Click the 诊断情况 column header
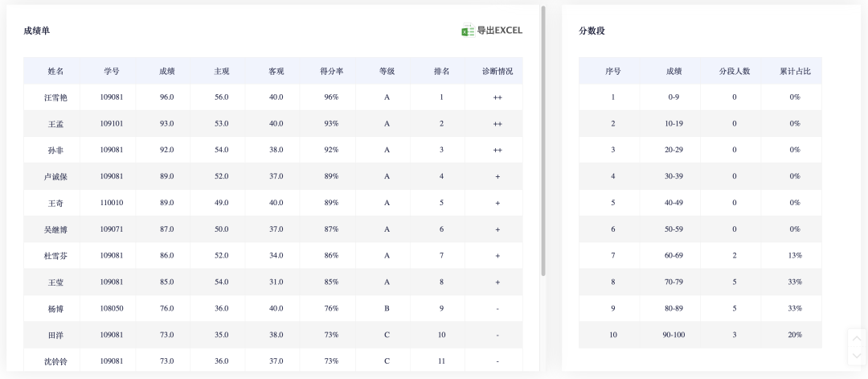 click(497, 71)
